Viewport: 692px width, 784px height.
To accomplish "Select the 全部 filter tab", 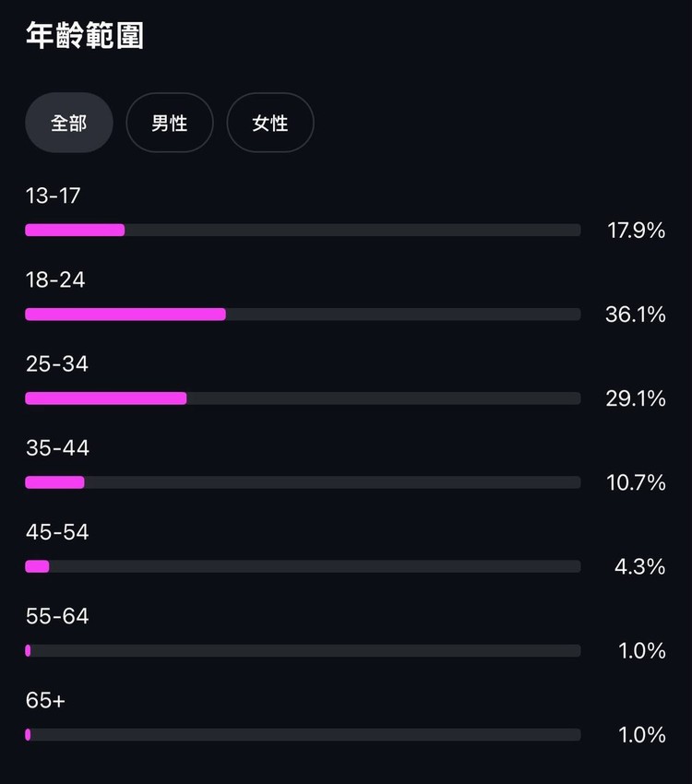I will pyautogui.click(x=69, y=123).
